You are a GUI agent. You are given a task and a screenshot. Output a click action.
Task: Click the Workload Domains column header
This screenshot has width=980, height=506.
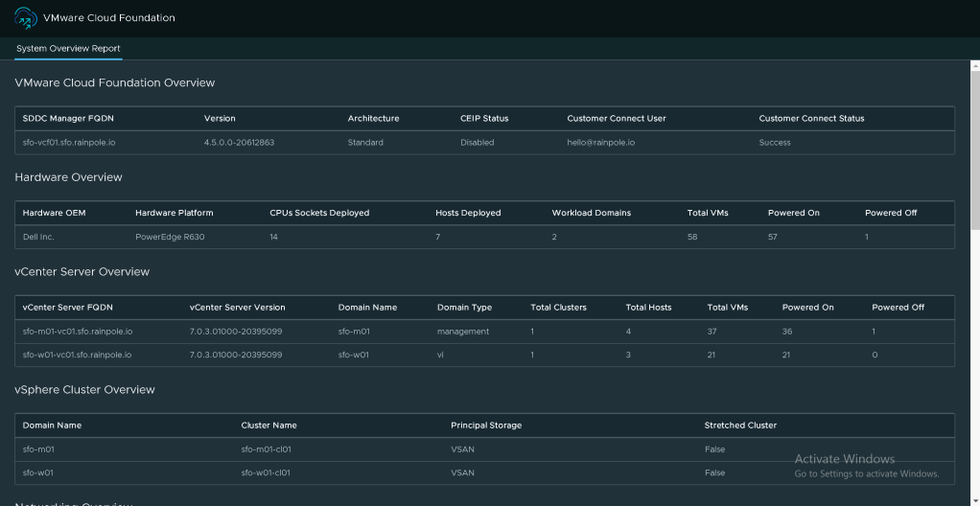pos(591,213)
